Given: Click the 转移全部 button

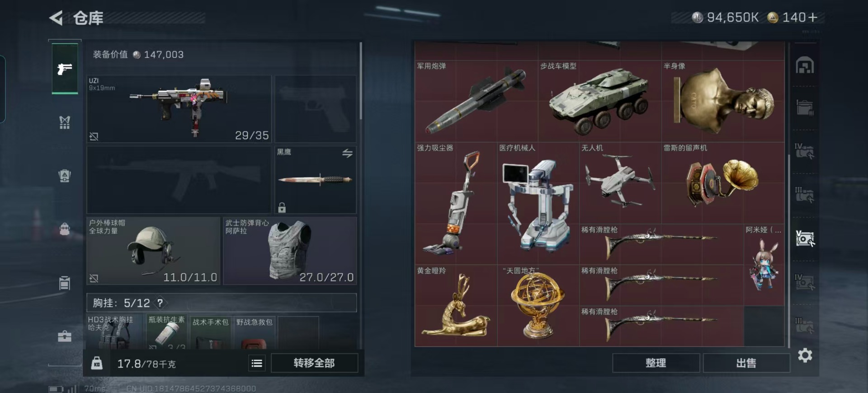Looking at the screenshot, I should tap(314, 363).
